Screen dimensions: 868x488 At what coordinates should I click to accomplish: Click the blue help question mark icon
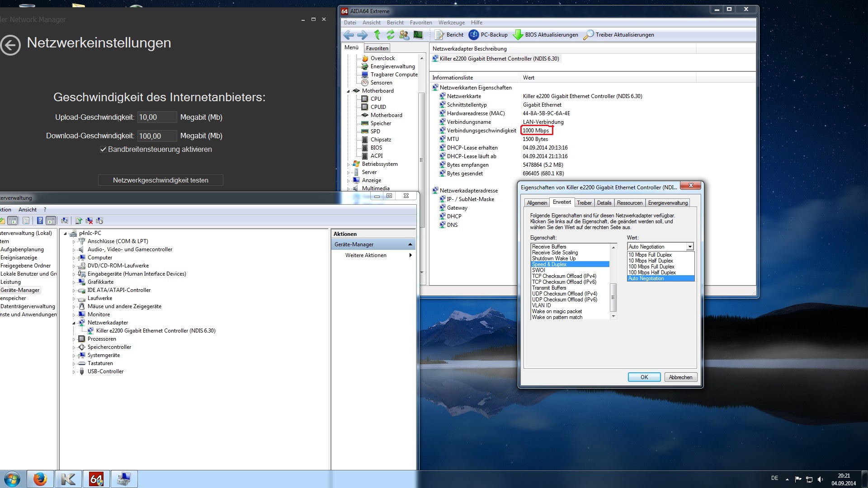point(40,221)
